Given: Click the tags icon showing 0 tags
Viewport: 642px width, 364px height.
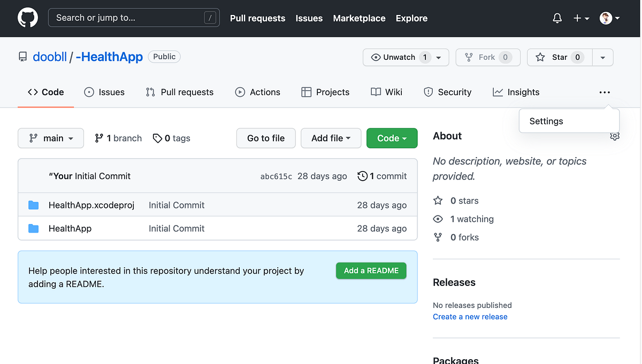Looking at the screenshot, I should [x=157, y=138].
